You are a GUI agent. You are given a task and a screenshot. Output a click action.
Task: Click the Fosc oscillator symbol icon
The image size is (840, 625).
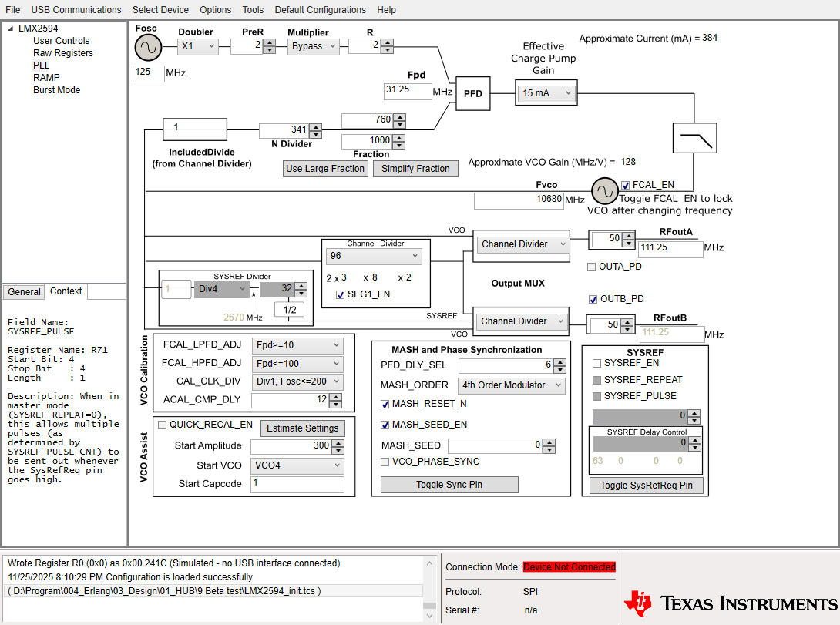coord(149,49)
